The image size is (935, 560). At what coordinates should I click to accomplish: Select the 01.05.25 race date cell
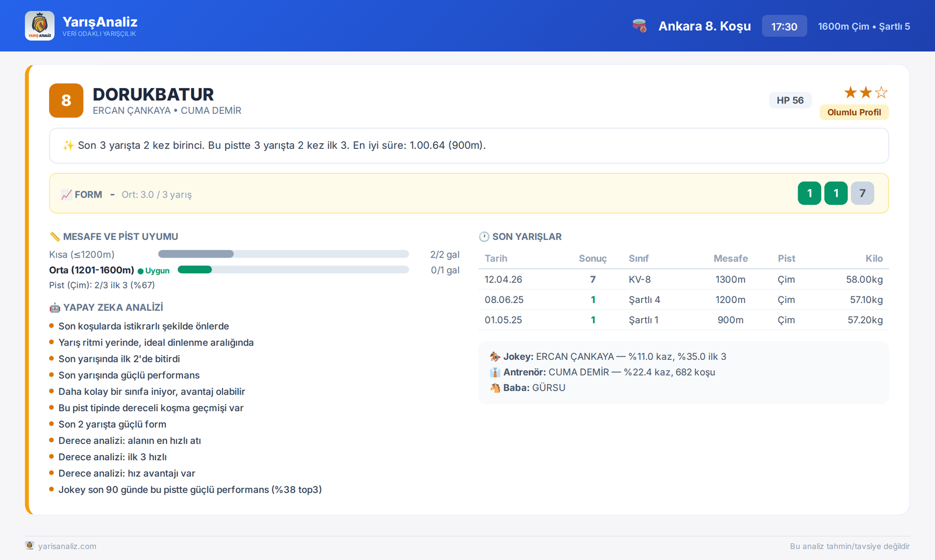click(x=503, y=320)
